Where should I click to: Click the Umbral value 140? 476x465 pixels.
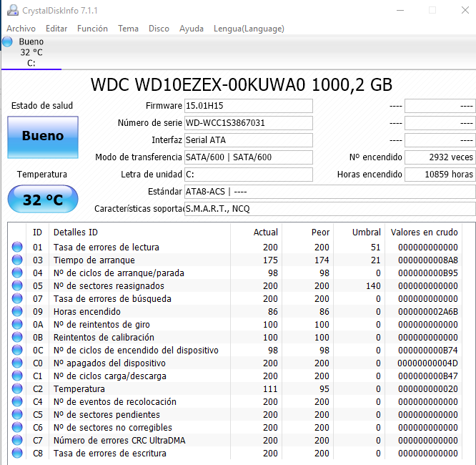373,285
